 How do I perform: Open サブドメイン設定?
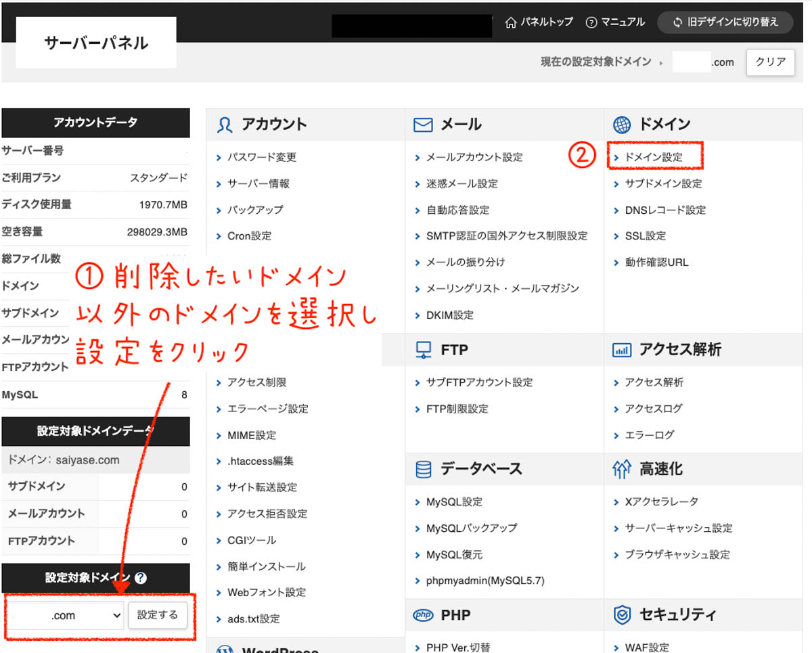point(663,183)
